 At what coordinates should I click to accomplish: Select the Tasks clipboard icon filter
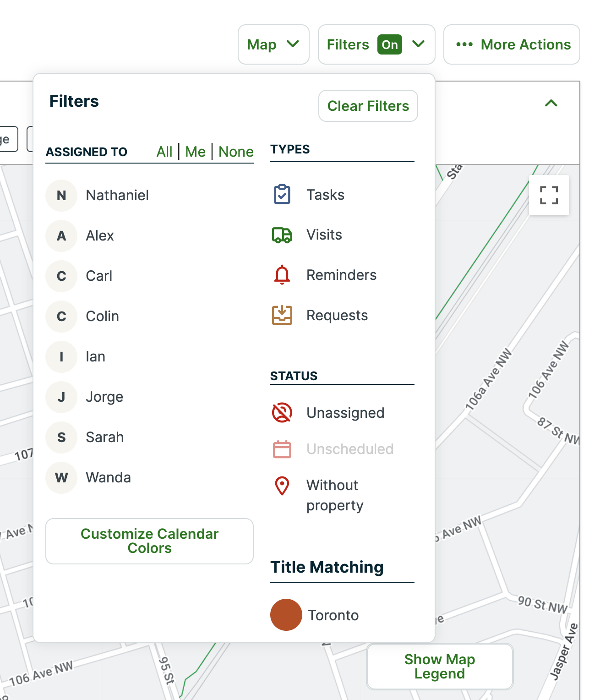(x=282, y=194)
